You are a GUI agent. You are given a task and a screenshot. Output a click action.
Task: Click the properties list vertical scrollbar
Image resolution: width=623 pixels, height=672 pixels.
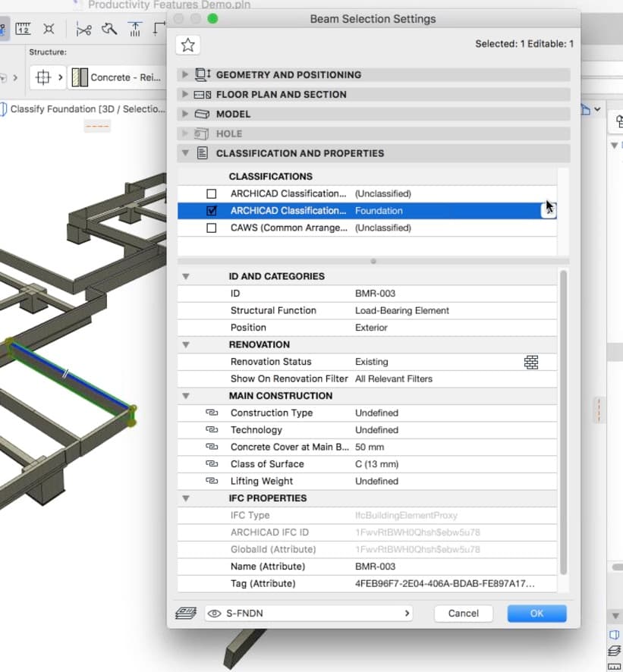click(563, 422)
